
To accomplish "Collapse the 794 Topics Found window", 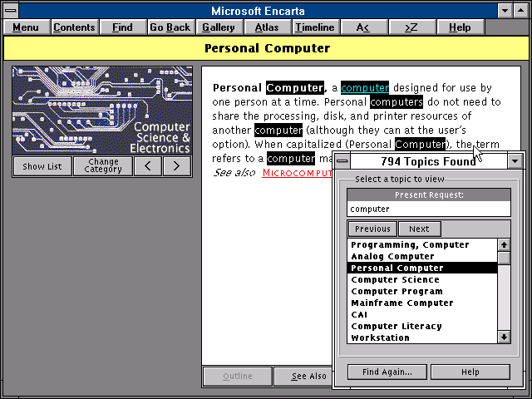I will coord(515,161).
